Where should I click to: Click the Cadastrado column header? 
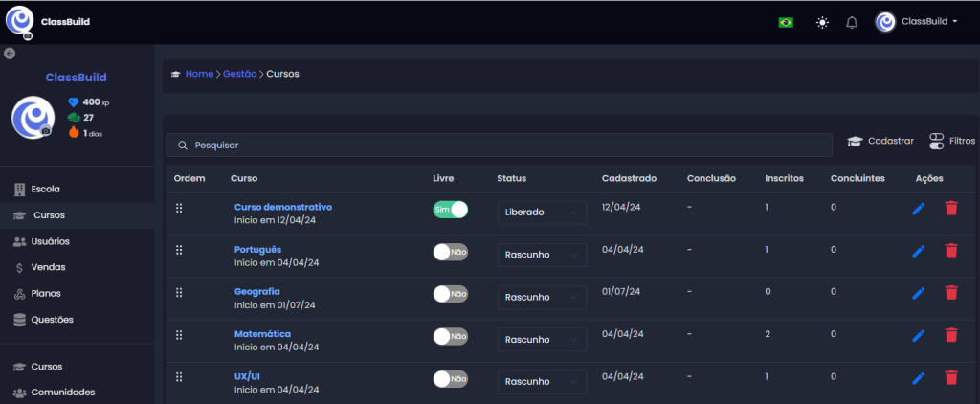(630, 178)
